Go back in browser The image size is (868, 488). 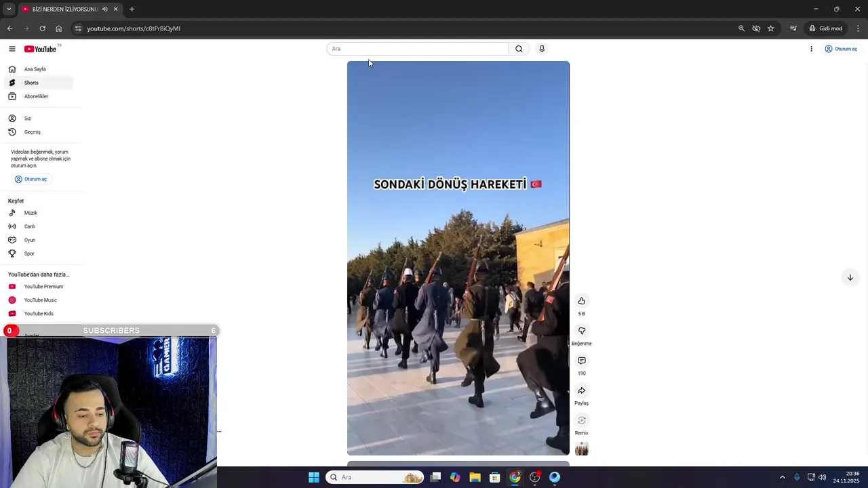tap(9, 28)
